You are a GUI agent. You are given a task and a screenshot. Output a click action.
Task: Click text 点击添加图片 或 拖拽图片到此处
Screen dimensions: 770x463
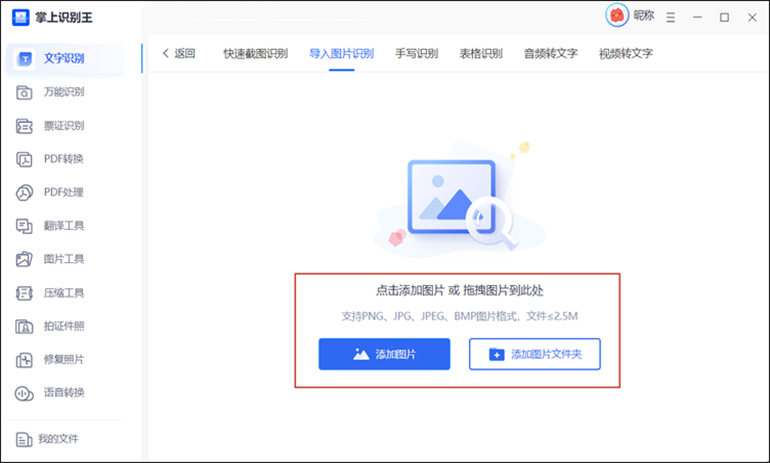pos(459,291)
